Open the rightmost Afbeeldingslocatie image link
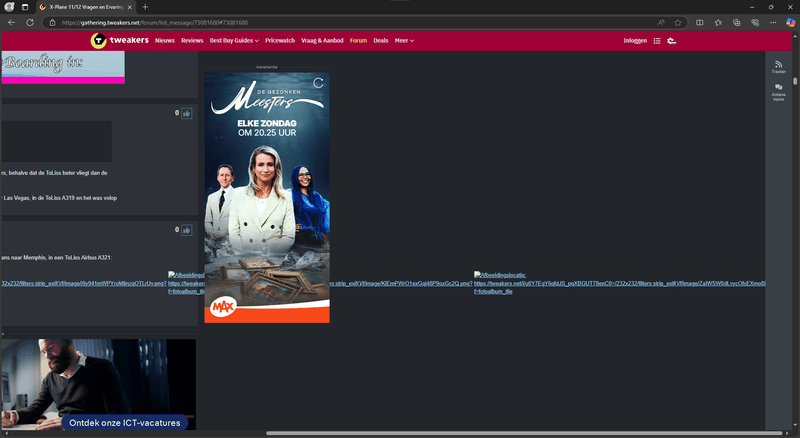The width and height of the screenshot is (800, 438). pos(619,283)
